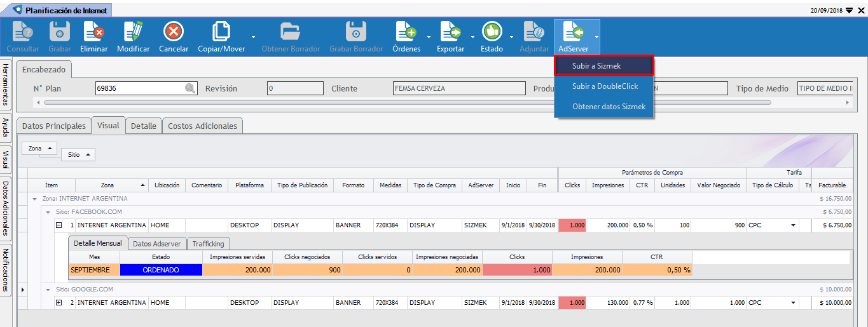Switch to the Datos Principales tab
Screen dimensions: 868x327
point(54,126)
